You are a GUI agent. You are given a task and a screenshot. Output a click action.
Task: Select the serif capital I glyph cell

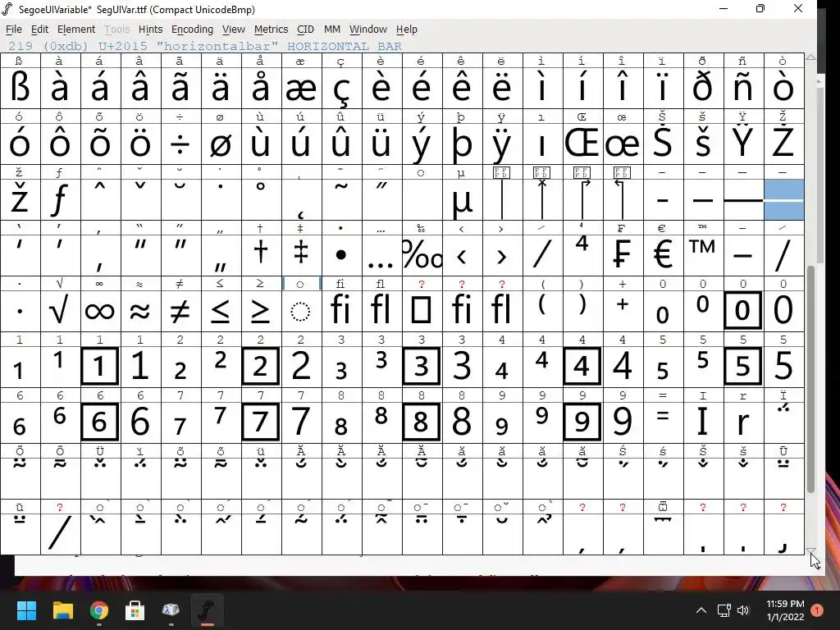[x=703, y=422]
